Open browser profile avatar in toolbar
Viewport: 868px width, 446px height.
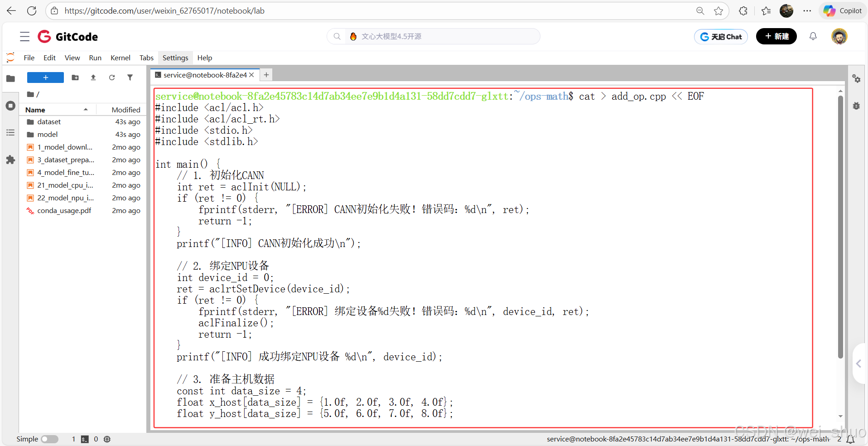(786, 11)
